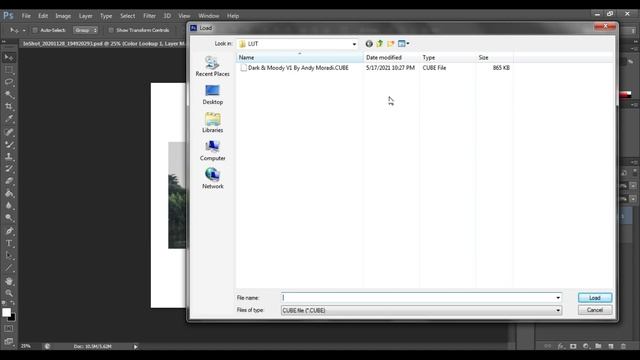640x360 pixels.
Task: Click the layer effects fx icon in Layers panel
Action: (561, 346)
